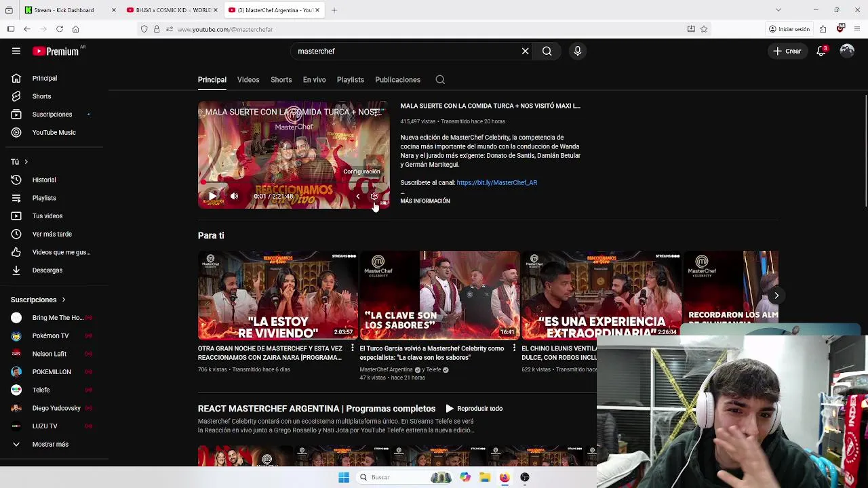This screenshot has height=488, width=868.
Task: Open YouTube notifications bell
Action: tap(821, 51)
